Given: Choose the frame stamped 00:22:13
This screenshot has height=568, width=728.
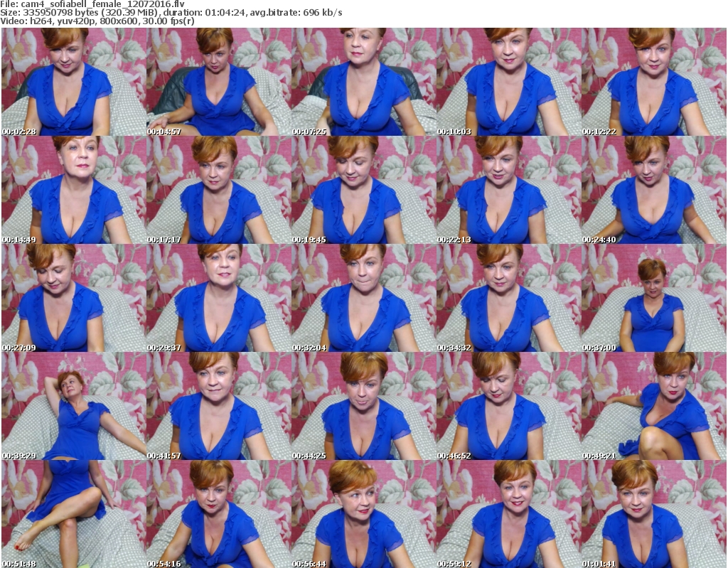Looking at the screenshot, I should 509,190.
